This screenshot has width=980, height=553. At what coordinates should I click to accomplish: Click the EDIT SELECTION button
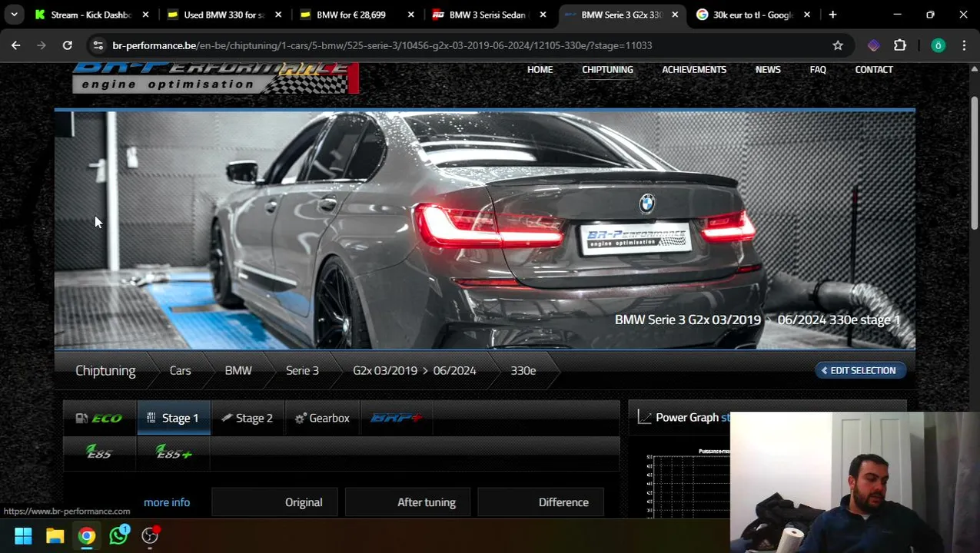[x=861, y=370]
